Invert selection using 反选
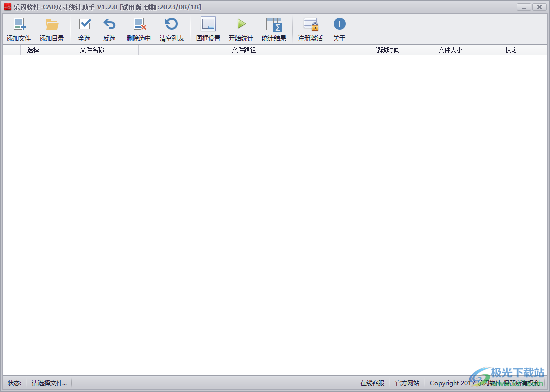This screenshot has height=392, width=550. tap(109, 29)
